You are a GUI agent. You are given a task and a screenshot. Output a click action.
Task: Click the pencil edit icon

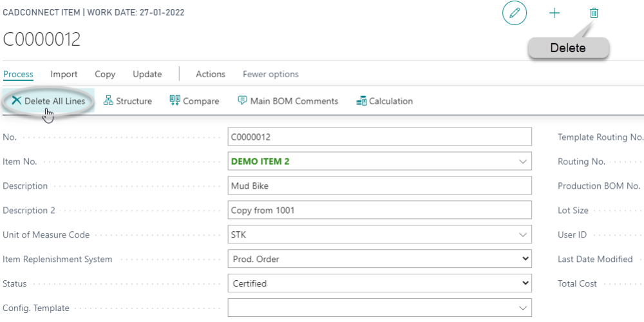pyautogui.click(x=514, y=13)
